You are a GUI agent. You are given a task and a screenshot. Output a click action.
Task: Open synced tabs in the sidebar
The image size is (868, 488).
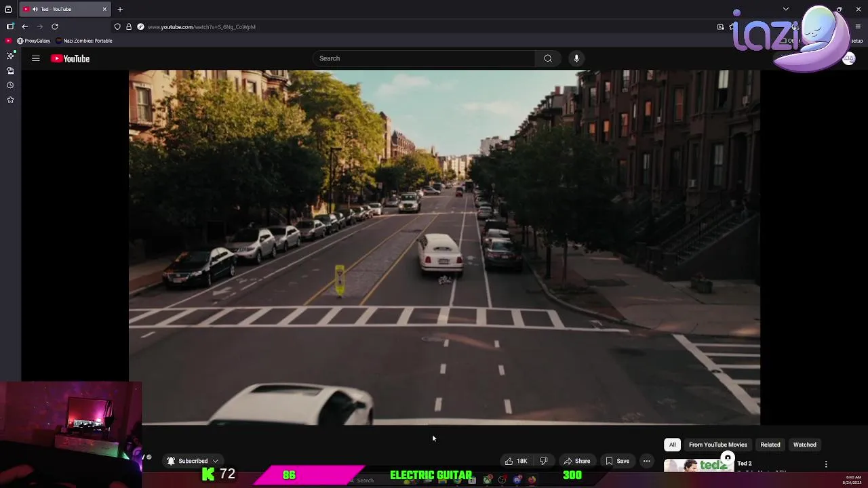coord(10,70)
